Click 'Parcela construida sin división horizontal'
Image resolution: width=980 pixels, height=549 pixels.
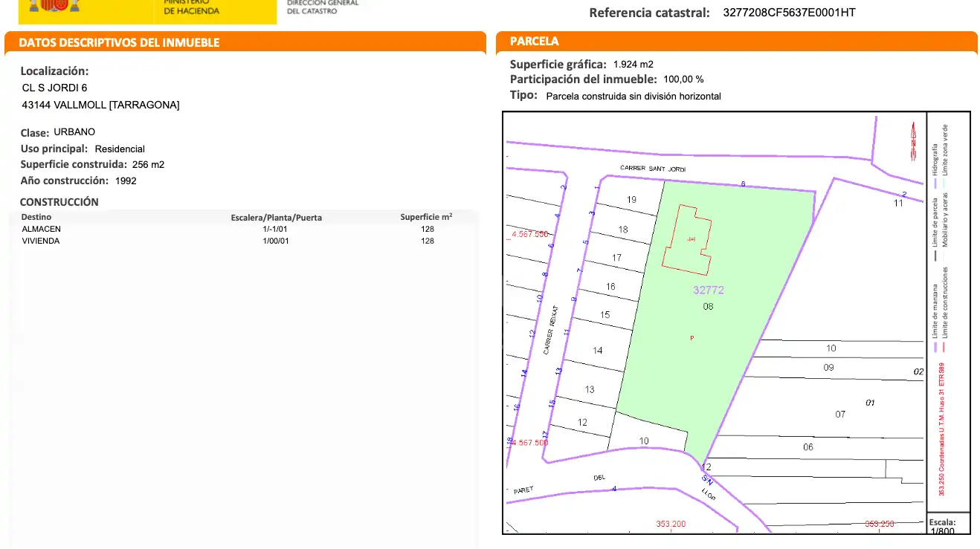pyautogui.click(x=634, y=96)
